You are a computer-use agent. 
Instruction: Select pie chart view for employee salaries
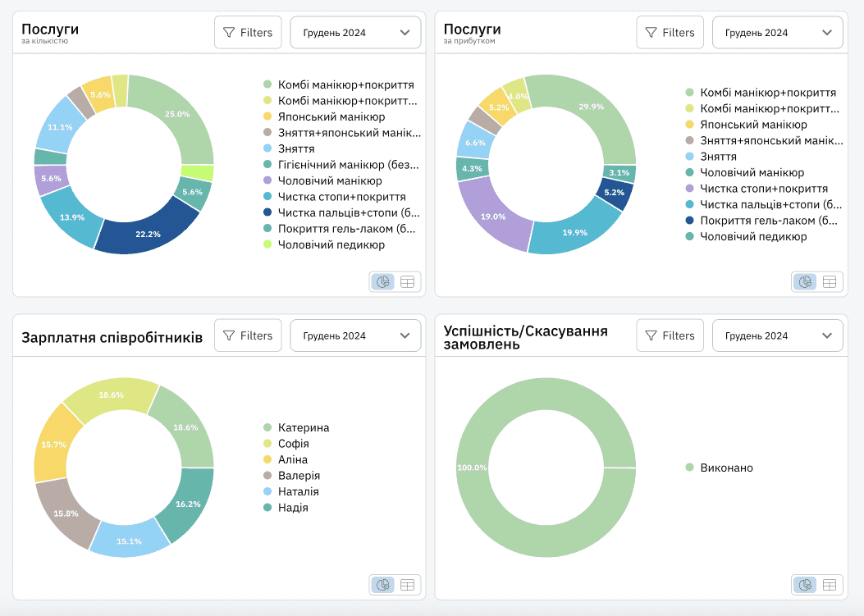point(383,585)
